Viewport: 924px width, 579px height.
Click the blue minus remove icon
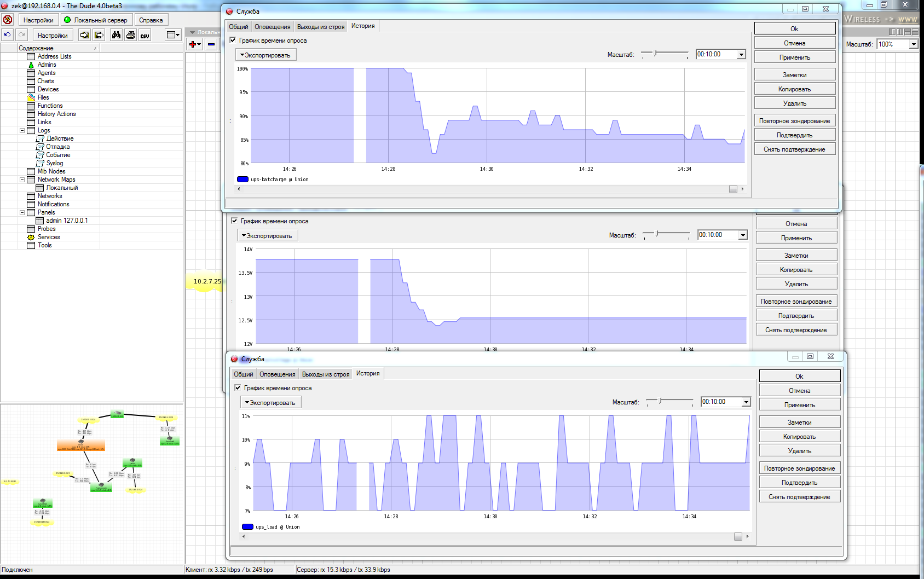211,44
